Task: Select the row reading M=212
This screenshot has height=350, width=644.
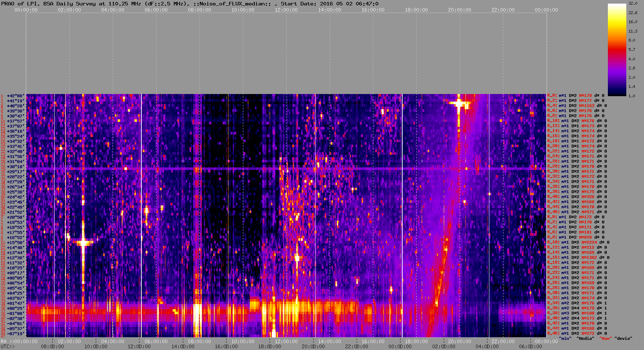Action: 577,248
